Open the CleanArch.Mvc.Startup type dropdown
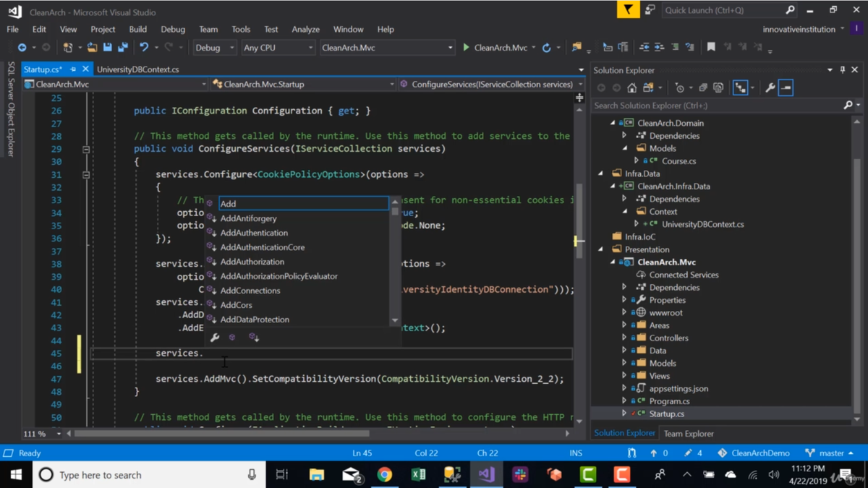The image size is (868, 488). point(303,85)
